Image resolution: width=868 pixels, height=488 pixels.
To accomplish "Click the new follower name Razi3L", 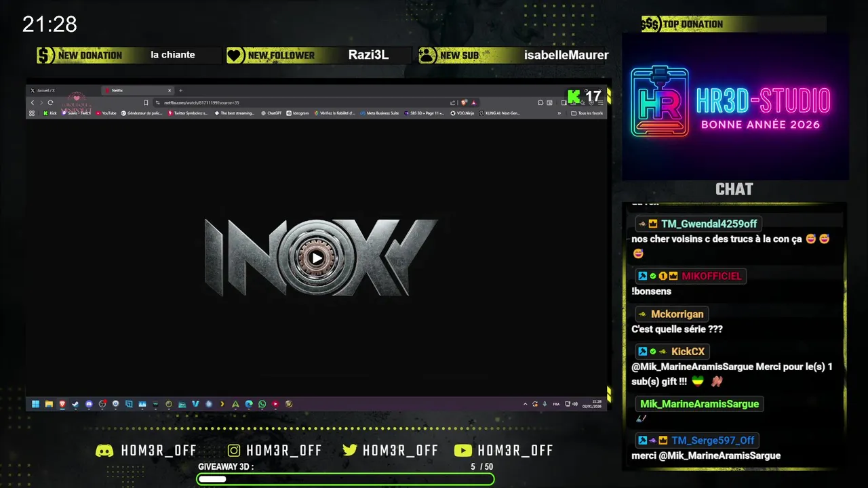I will pos(368,55).
